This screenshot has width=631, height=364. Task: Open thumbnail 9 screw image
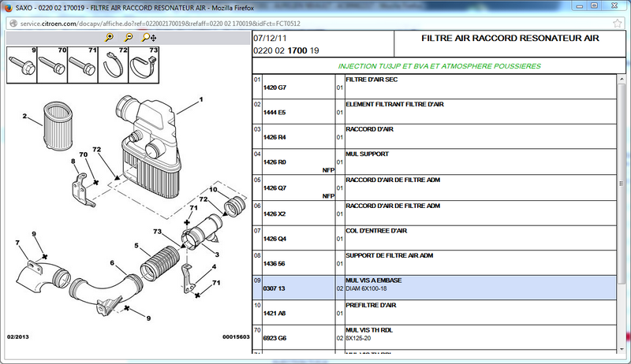point(22,65)
